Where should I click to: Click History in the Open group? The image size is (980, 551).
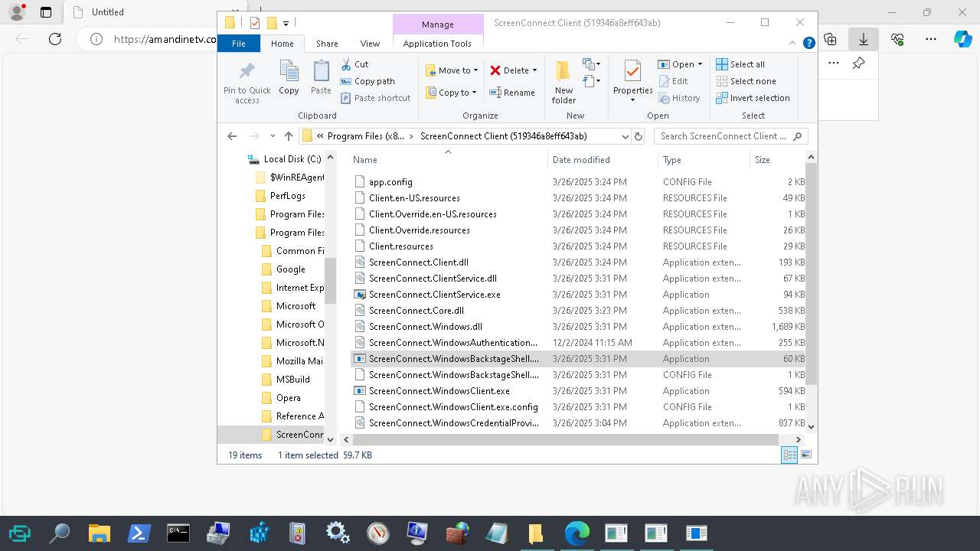679,98
